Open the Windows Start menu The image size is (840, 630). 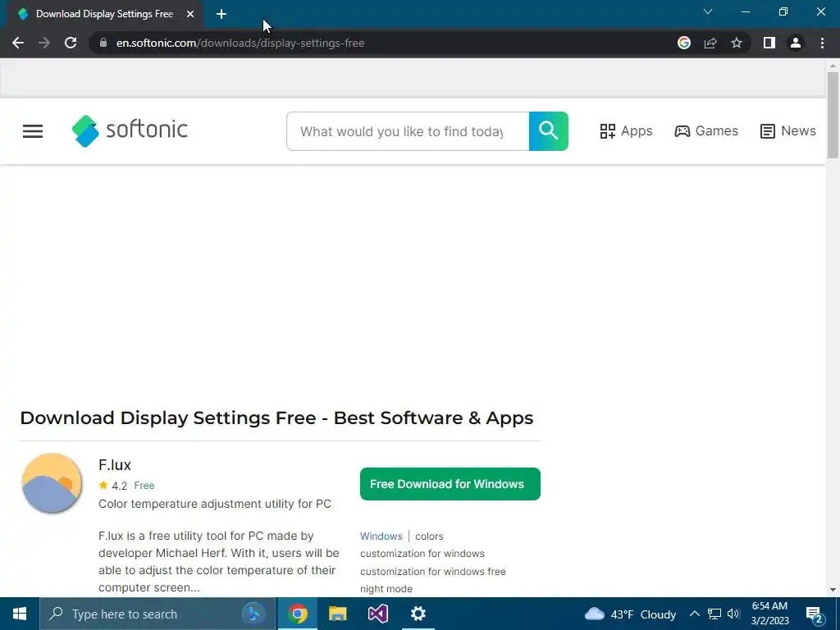[x=20, y=614]
